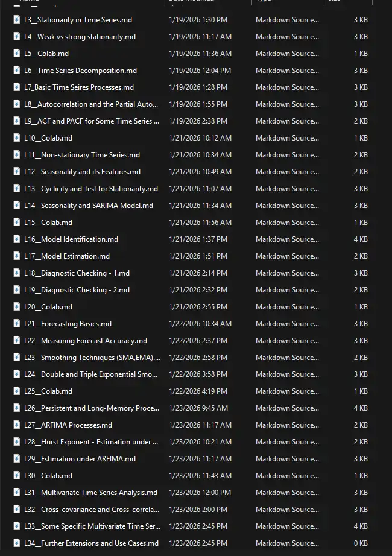Click L25__Colab.md file name
Viewport: 392px width, 556px height.
48,391
